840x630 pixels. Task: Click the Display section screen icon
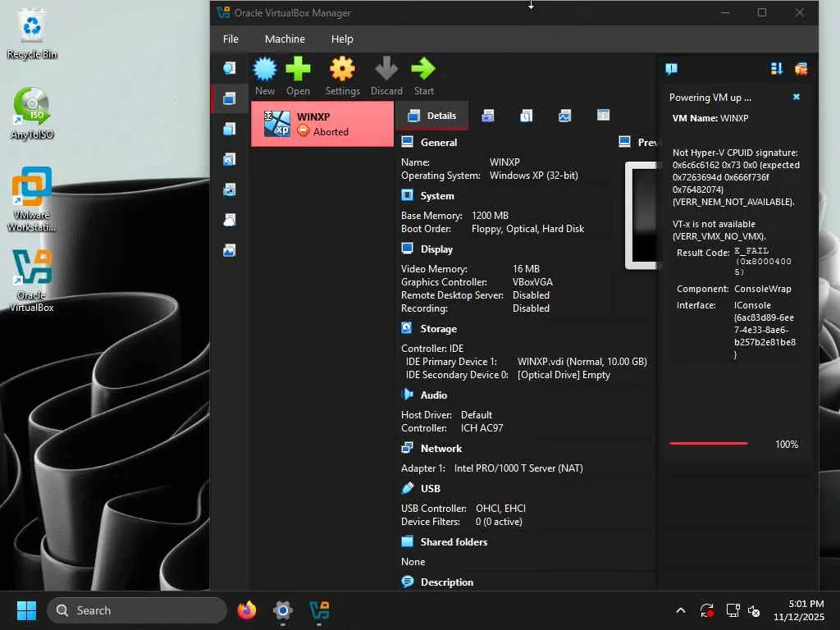(407, 248)
